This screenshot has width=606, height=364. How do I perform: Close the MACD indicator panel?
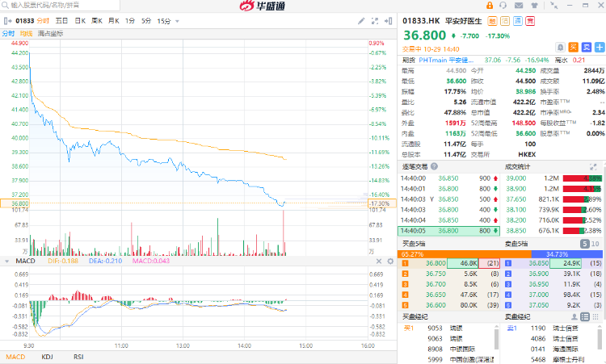click(x=379, y=261)
